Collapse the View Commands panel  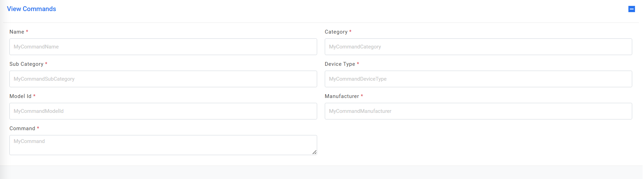point(632,9)
